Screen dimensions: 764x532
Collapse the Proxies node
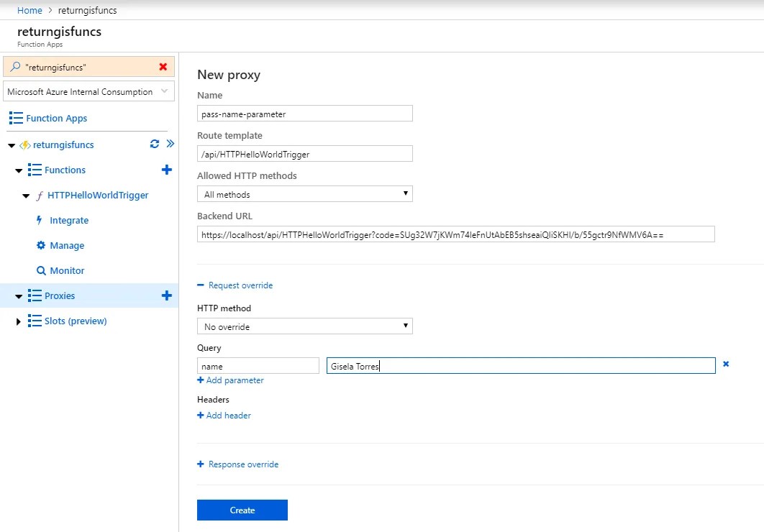coord(19,296)
